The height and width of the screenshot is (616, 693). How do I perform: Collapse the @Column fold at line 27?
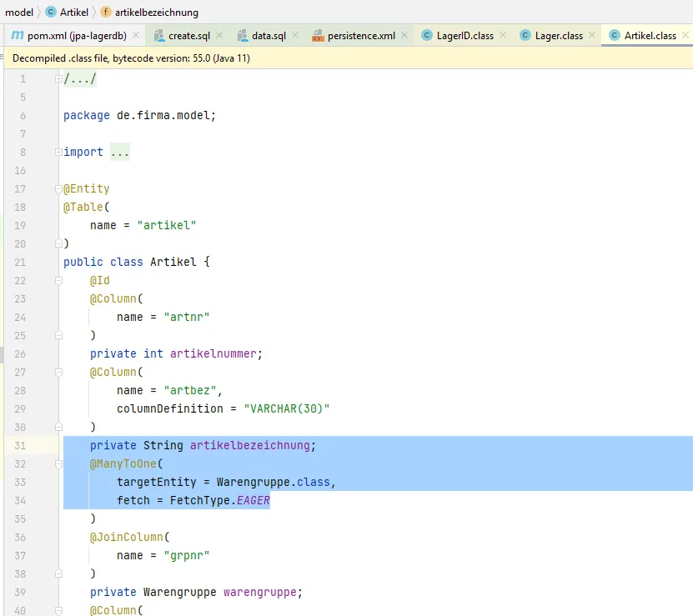tap(58, 372)
